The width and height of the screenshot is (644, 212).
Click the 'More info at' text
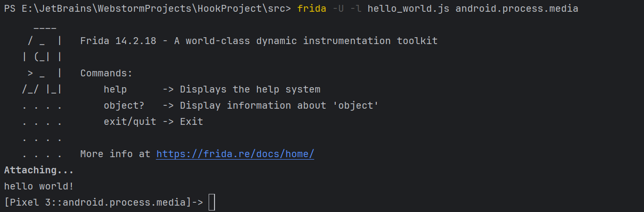(115, 154)
